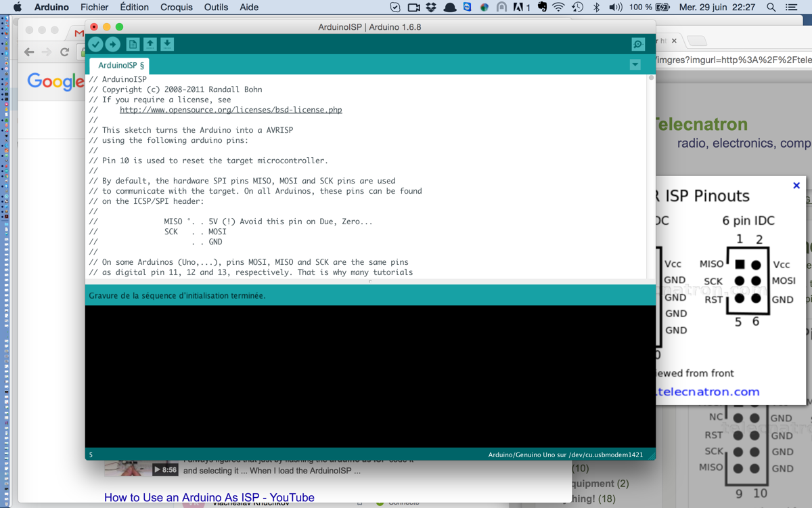812x508 pixels.
Task: Click the 8:56 video thumbnail in search results
Action: click(141, 469)
